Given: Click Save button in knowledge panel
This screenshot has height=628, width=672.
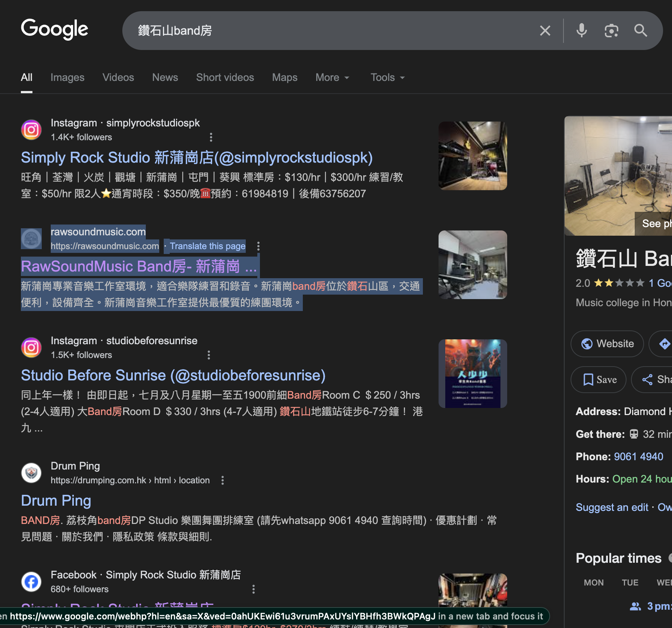Looking at the screenshot, I should [599, 380].
